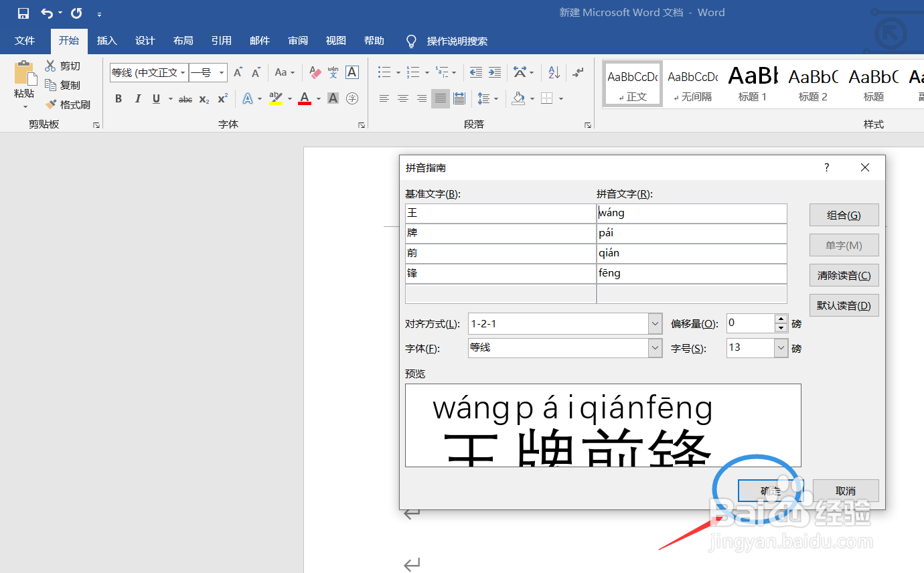924x573 pixels.
Task: Expand font size dropdown showing 13
Action: click(781, 348)
